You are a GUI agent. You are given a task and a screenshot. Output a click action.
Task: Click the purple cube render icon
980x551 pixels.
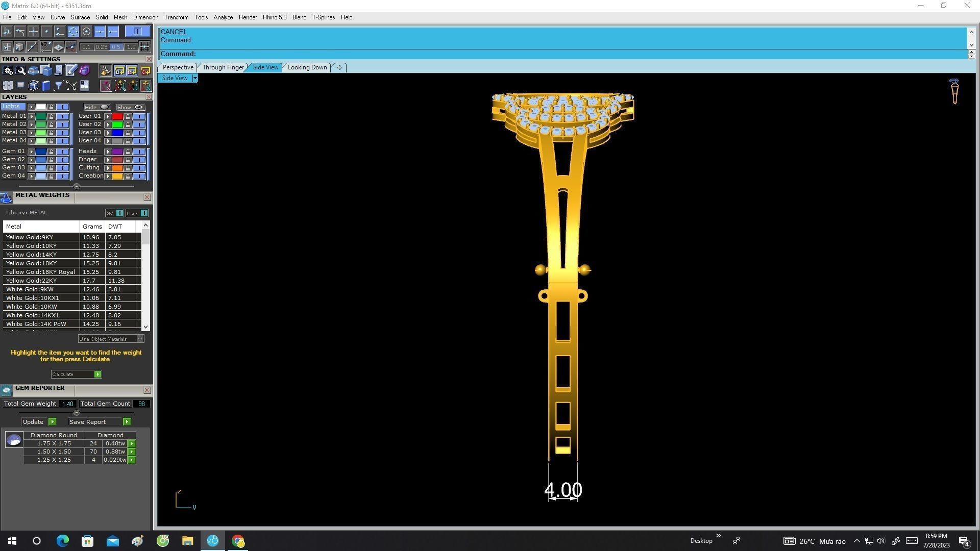(x=84, y=70)
